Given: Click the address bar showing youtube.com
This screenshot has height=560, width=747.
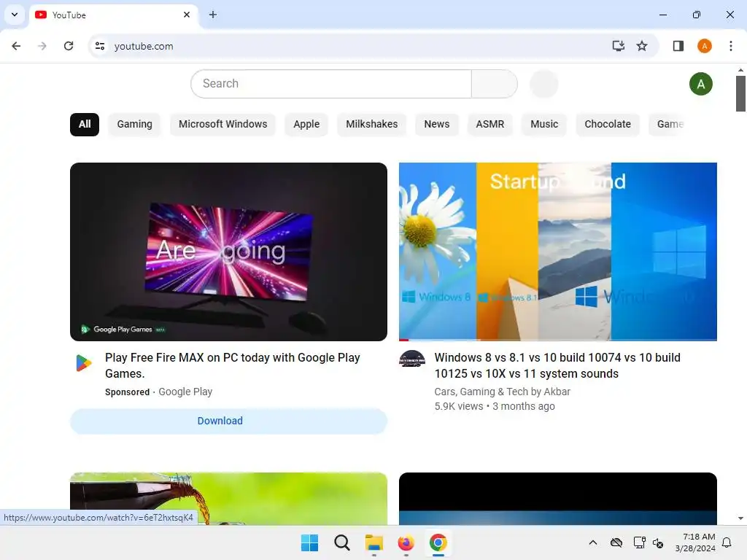Looking at the screenshot, I should pos(352,46).
